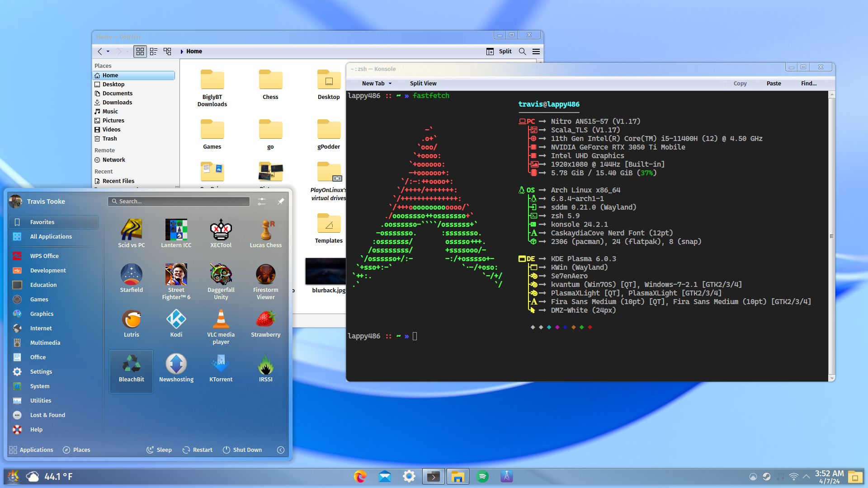Select Network in Dolphin sidebar

134,160
